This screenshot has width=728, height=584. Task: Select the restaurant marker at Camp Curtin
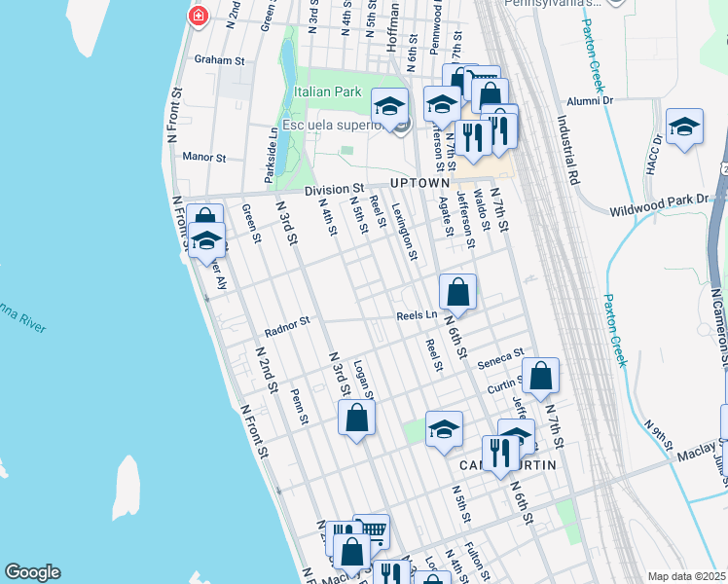click(500, 456)
